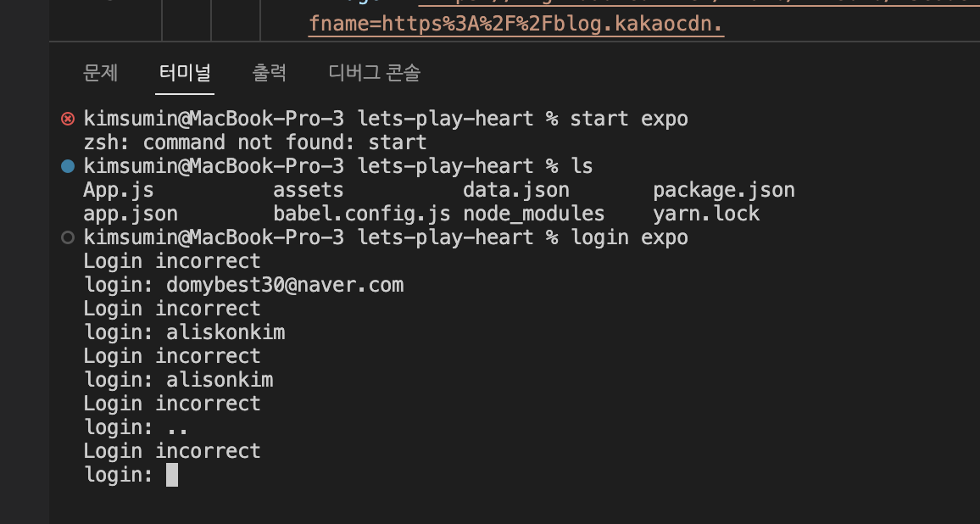
Task: Click the 'command not found: start' error line
Action: coord(255,142)
